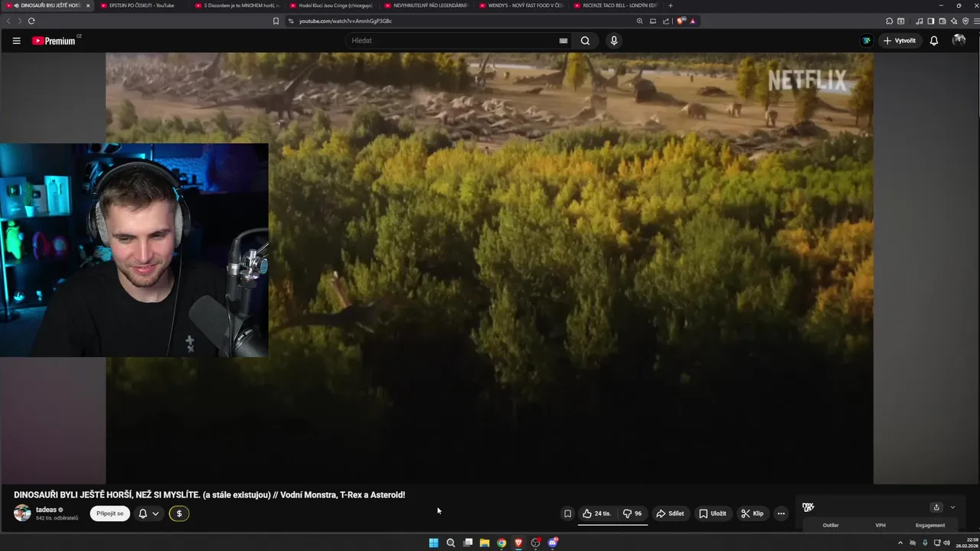Open the music note media control

click(x=919, y=21)
